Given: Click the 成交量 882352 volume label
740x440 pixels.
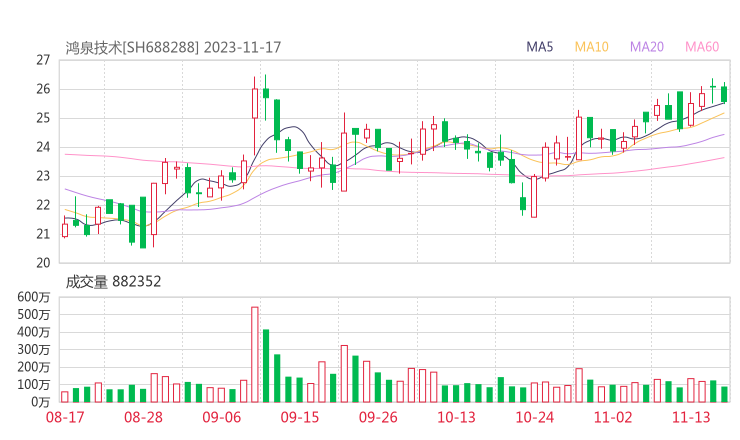Looking at the screenshot, I should point(113,282).
